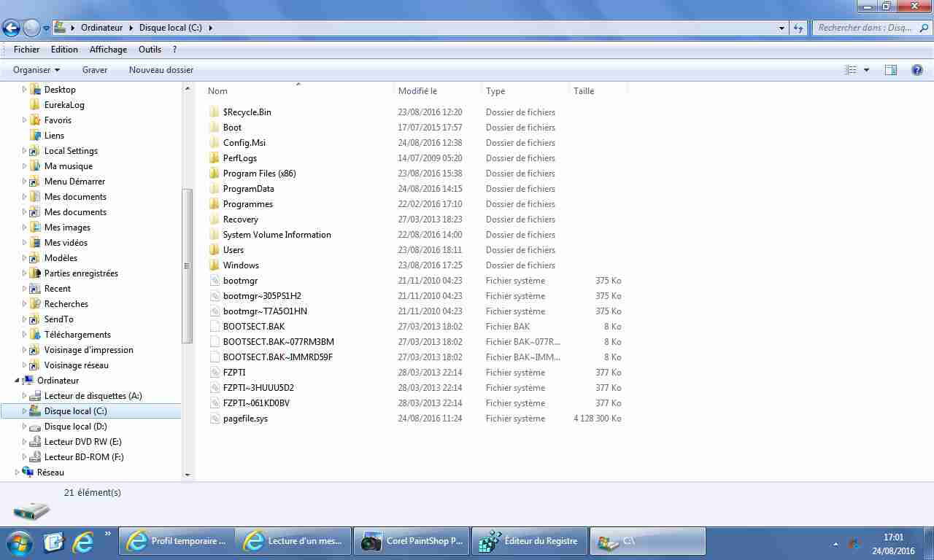
Task: Select the ProgramData folder name
Action: 249,188
